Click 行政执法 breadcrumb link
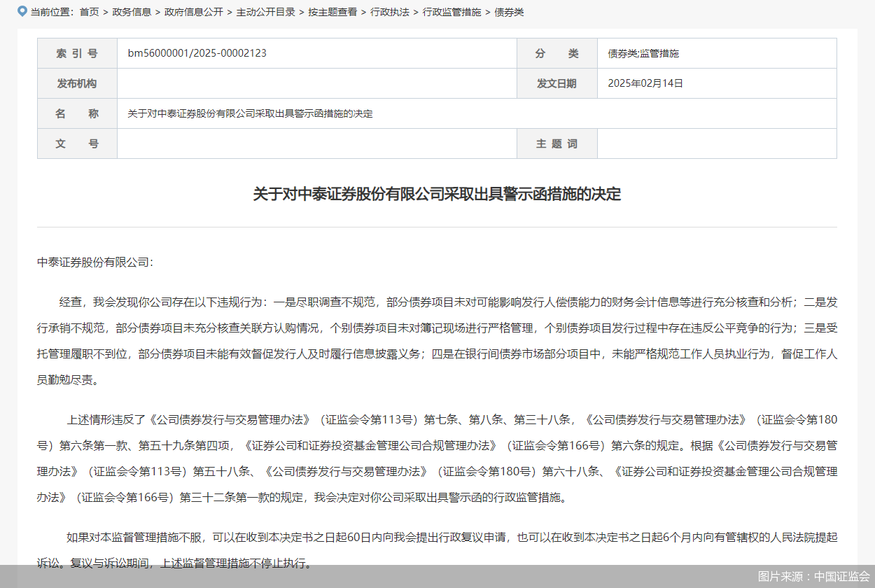 coord(389,12)
